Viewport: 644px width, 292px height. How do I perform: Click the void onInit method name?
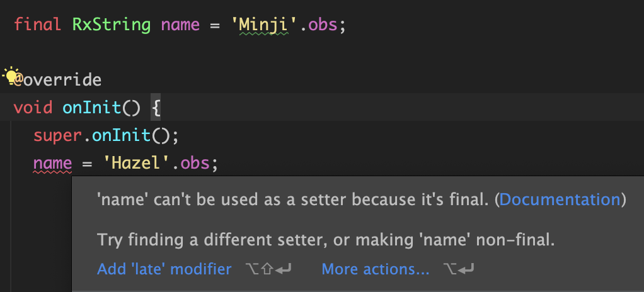(91, 108)
